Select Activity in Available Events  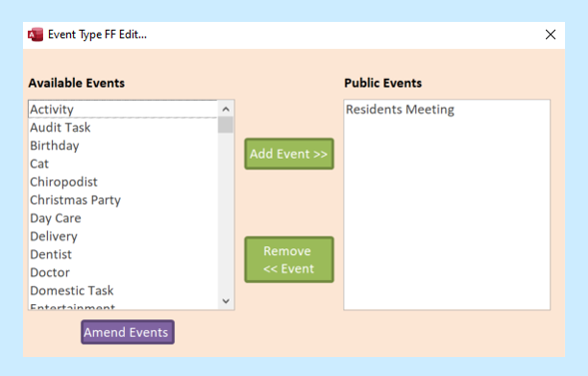(x=123, y=110)
